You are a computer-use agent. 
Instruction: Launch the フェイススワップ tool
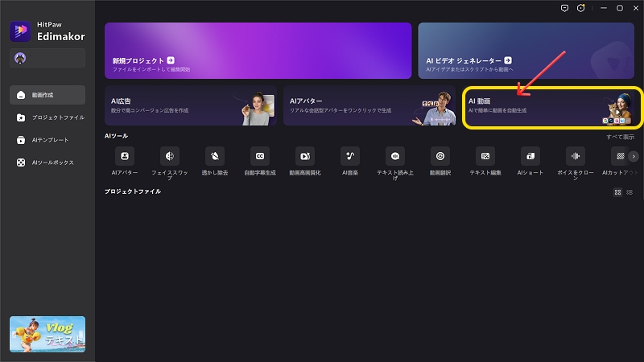pos(170,156)
